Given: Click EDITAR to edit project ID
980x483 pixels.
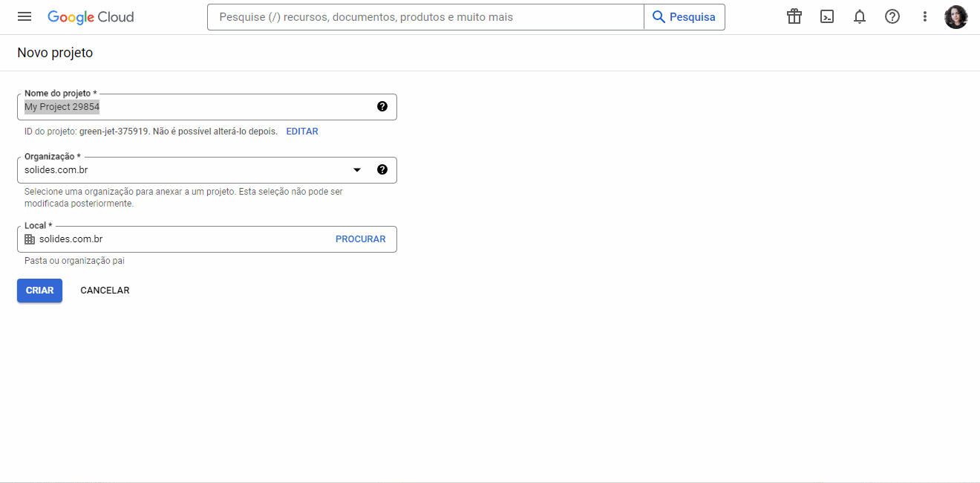Looking at the screenshot, I should (x=302, y=132).
